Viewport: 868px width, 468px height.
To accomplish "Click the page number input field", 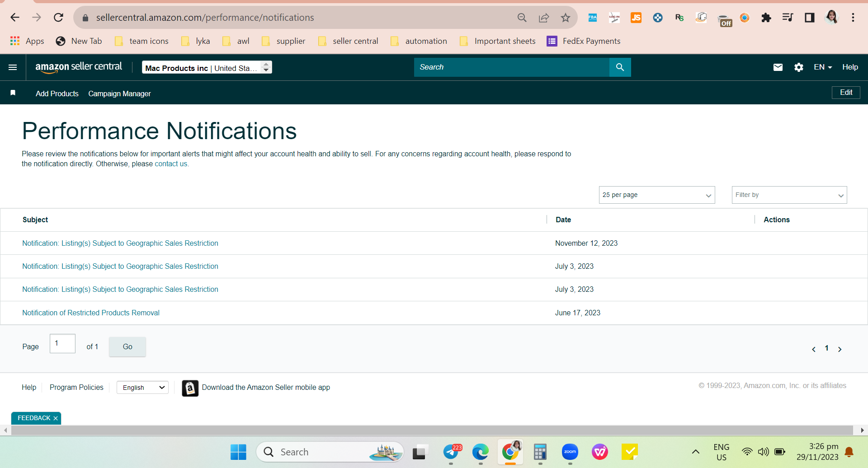I will 62,344.
